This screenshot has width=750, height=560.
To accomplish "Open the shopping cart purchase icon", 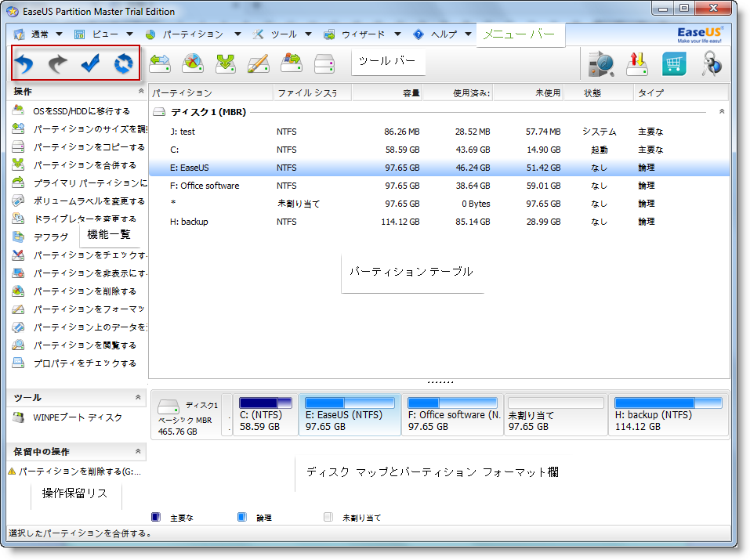I will 674,64.
